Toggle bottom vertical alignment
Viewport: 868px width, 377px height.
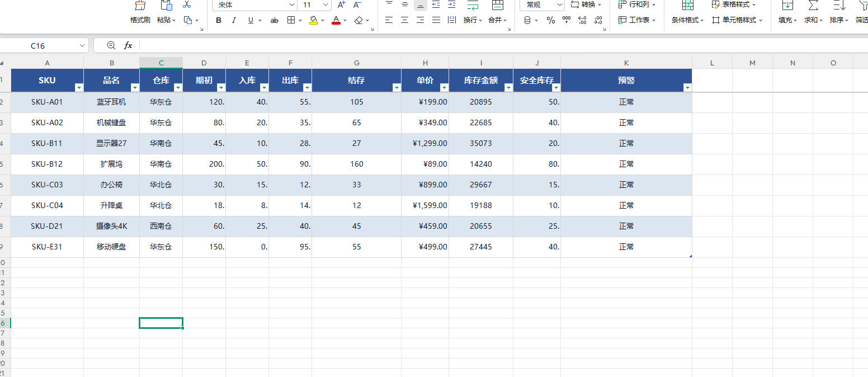coord(420,4)
